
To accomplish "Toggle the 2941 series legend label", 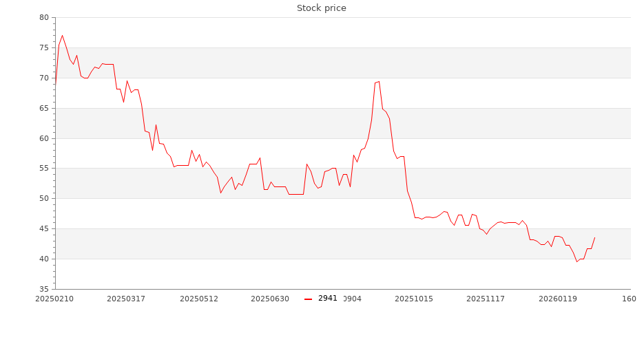I will (328, 299).
